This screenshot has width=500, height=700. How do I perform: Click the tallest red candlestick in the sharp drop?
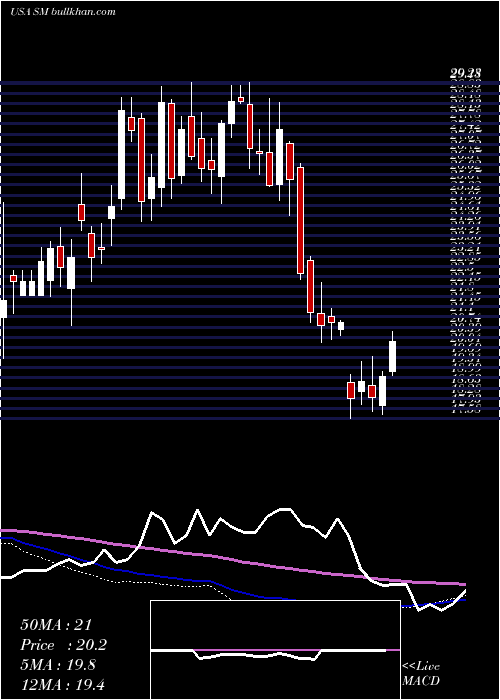pos(301,221)
